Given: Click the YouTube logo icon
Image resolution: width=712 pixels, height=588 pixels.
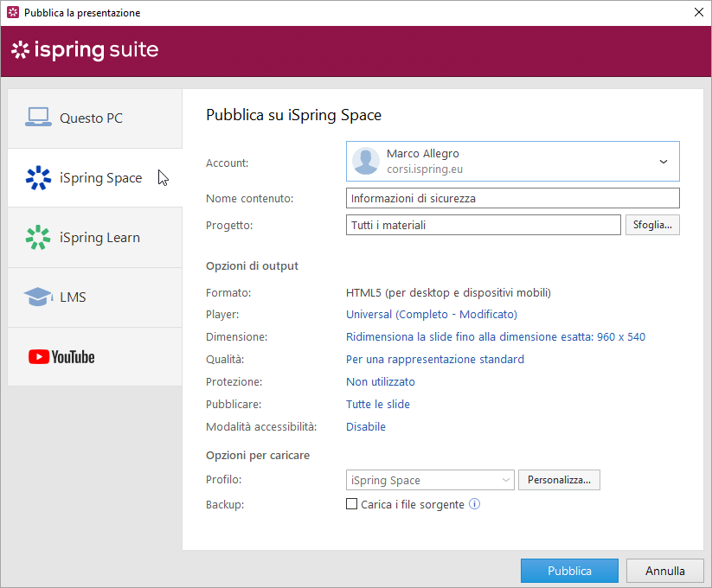Looking at the screenshot, I should point(61,356).
